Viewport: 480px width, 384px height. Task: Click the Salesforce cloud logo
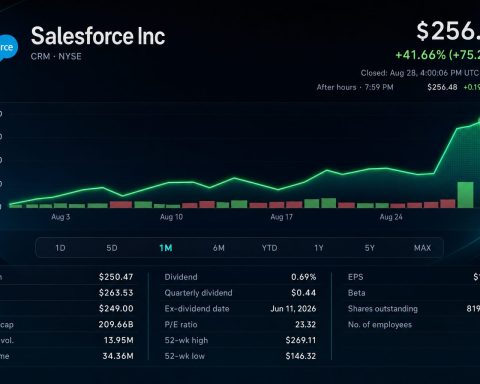(8, 48)
